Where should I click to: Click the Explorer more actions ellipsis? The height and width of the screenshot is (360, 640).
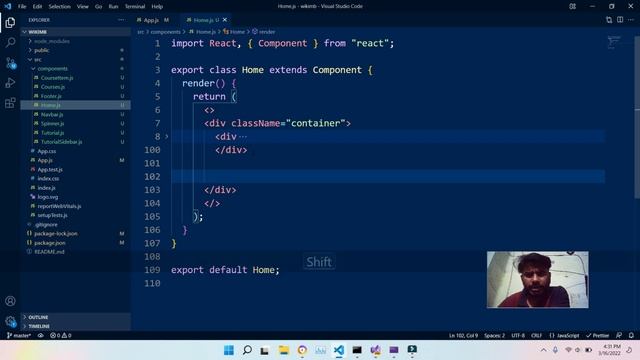point(121,20)
